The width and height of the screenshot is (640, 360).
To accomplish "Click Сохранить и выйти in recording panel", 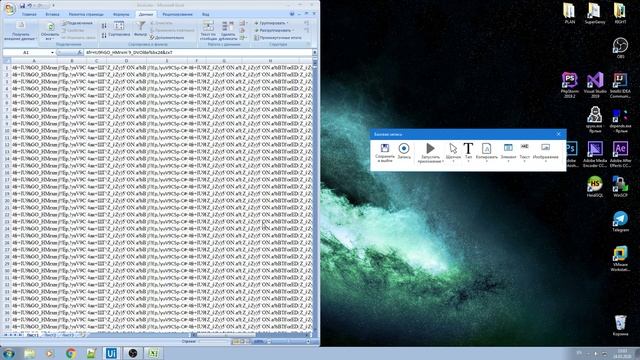I will pos(385,153).
